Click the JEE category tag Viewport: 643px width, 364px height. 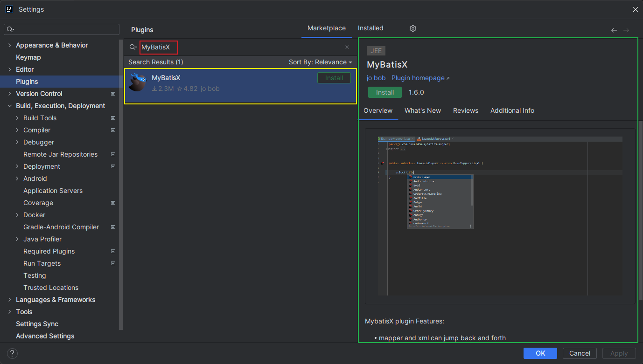point(376,51)
